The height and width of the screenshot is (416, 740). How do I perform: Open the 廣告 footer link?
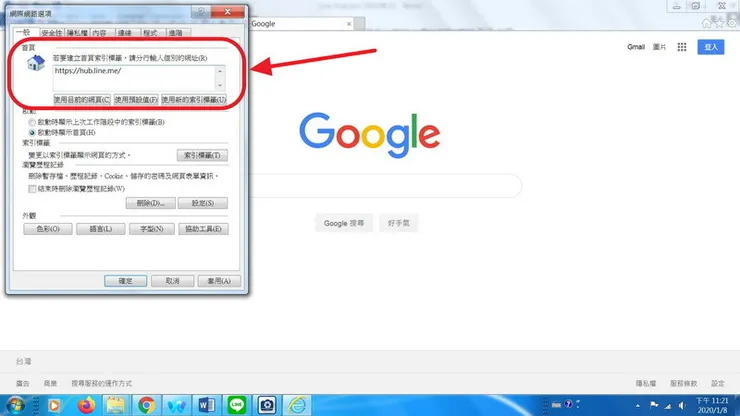23,383
